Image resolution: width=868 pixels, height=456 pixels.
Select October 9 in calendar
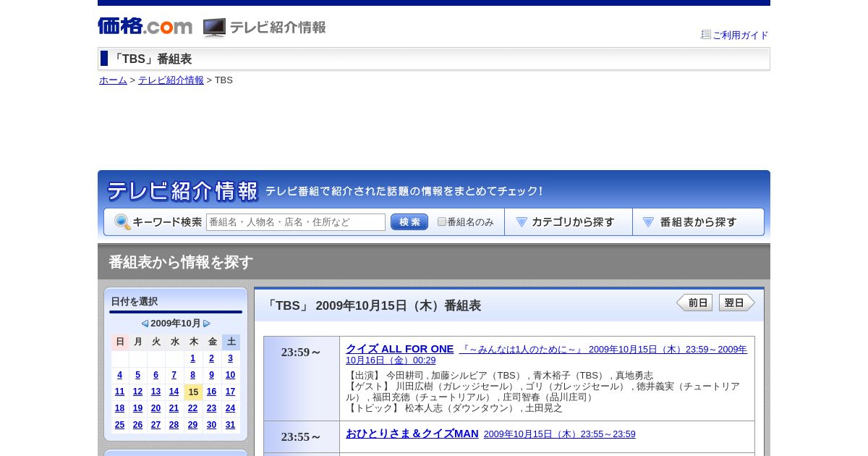(211, 375)
